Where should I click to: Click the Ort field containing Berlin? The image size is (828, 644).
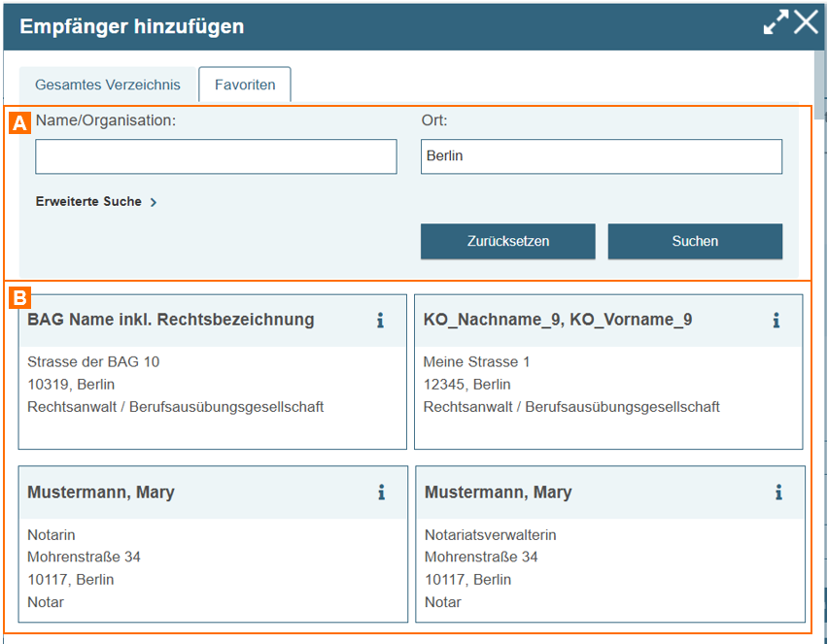click(601, 156)
